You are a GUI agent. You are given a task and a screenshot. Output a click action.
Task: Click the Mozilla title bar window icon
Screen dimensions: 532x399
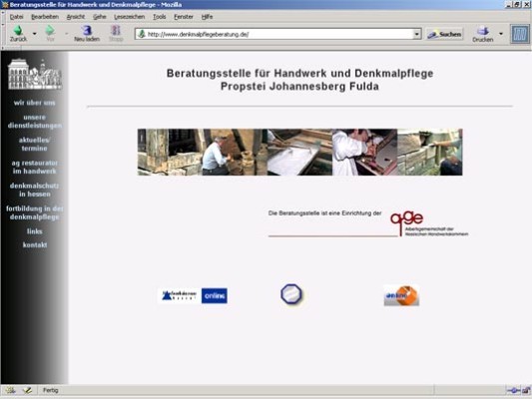(5, 5)
